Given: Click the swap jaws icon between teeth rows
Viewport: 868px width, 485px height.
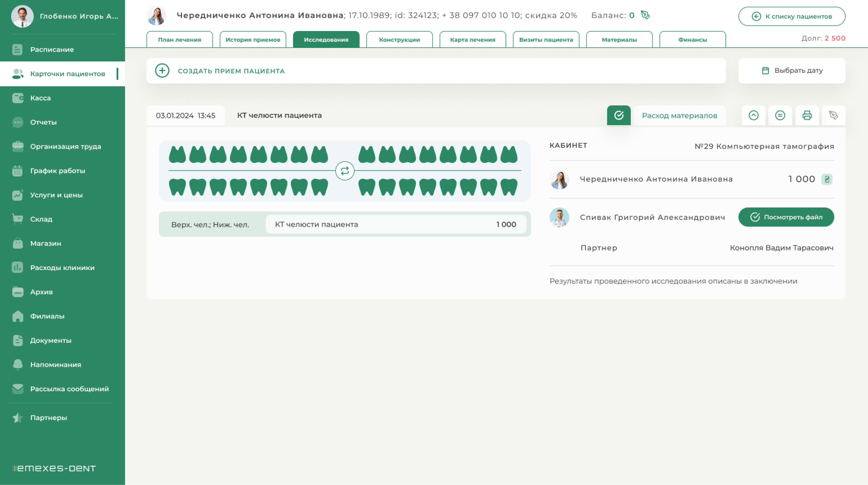Looking at the screenshot, I should (344, 171).
